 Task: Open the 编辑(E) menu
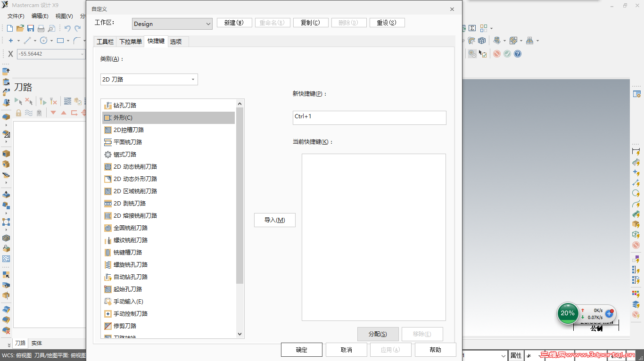[x=40, y=16]
